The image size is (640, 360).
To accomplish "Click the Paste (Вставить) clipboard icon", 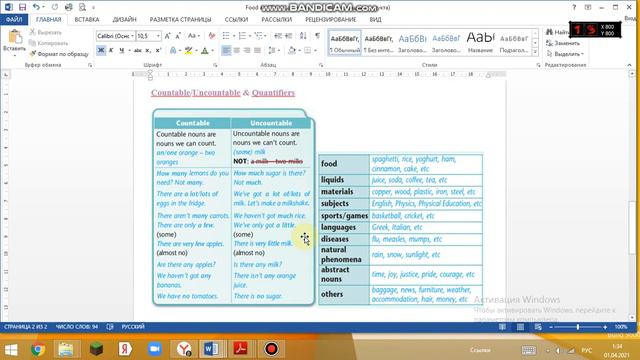I will (x=15, y=37).
